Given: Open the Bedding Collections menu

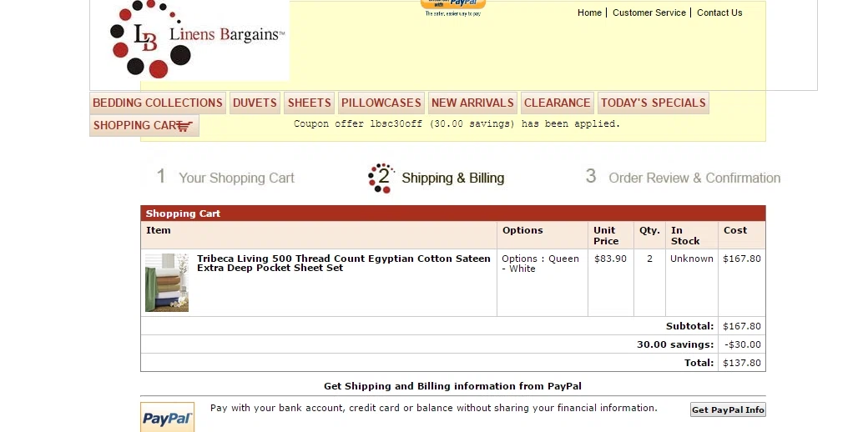Looking at the screenshot, I should 157,103.
